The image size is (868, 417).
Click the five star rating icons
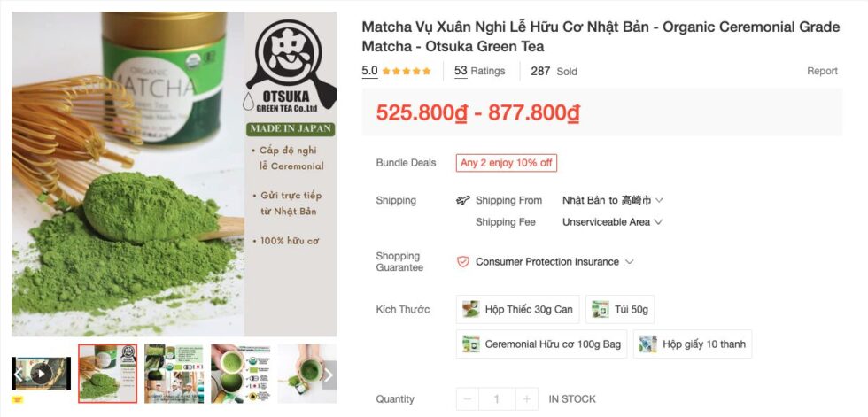point(407,72)
